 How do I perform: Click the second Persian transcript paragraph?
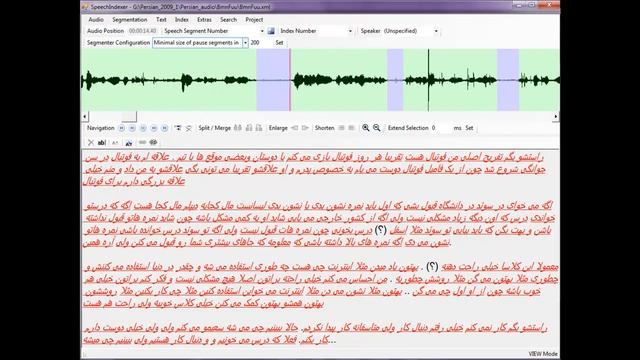318,224
